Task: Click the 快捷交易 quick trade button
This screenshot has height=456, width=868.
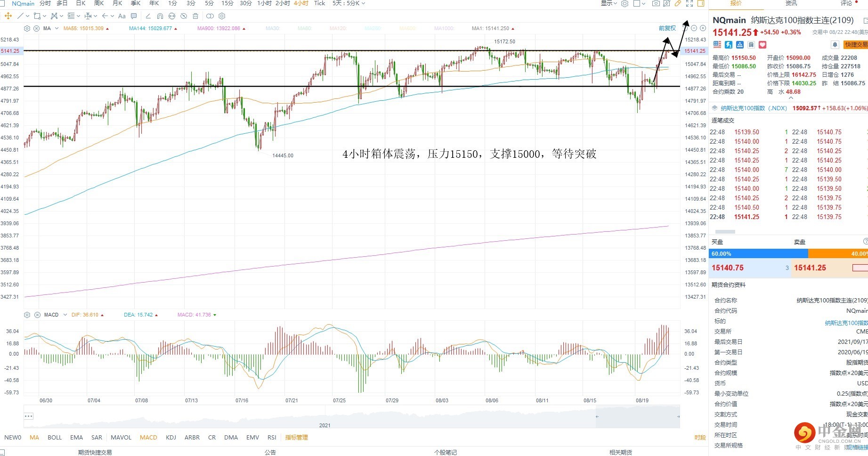Action: (x=856, y=45)
